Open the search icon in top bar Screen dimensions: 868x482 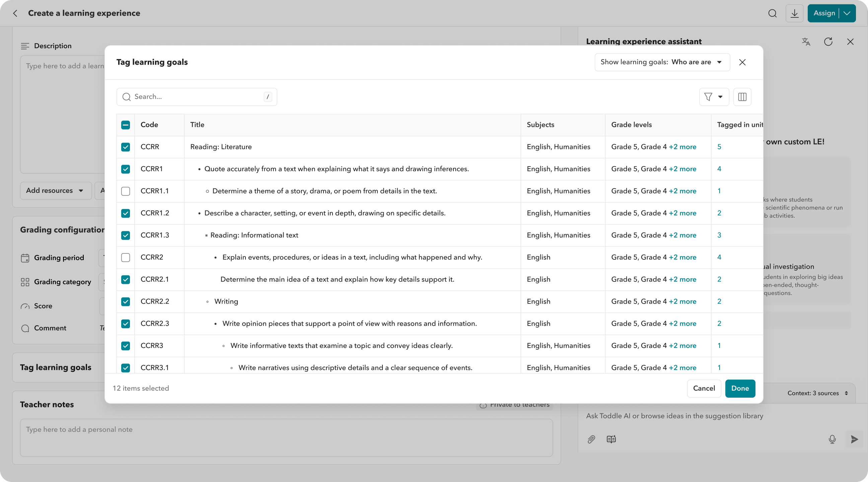pos(772,13)
